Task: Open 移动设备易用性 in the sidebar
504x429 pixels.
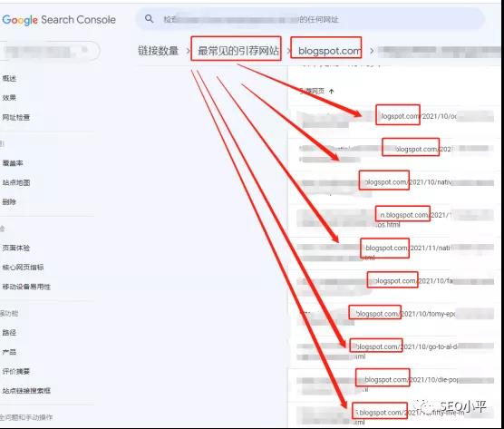Action: (x=26, y=287)
